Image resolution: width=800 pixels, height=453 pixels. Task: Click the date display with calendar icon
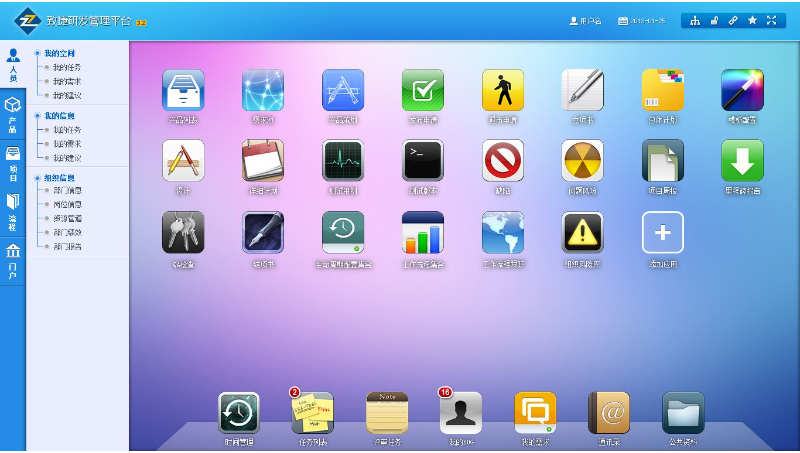[x=642, y=21]
